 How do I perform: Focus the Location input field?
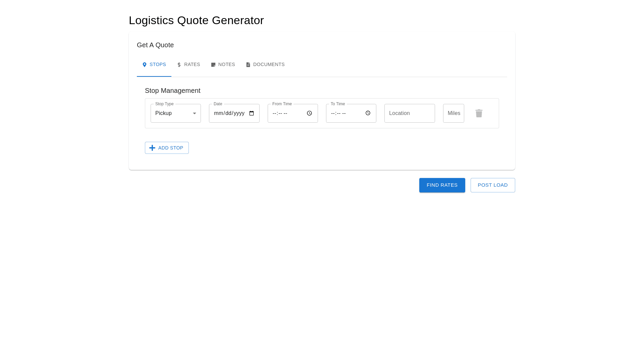(x=409, y=113)
